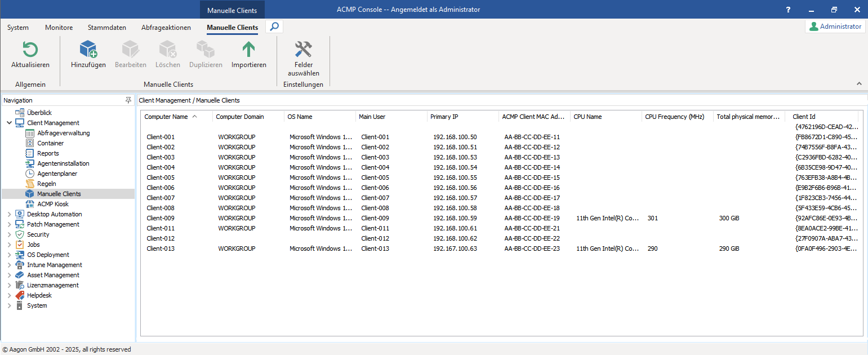
Task: Expand the Patch Management node
Action: click(x=8, y=224)
